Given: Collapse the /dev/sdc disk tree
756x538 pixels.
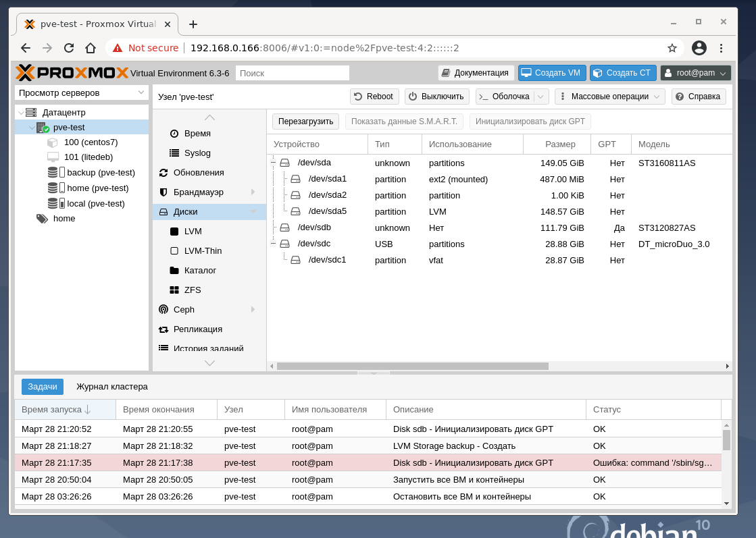Looking at the screenshot, I should (274, 244).
